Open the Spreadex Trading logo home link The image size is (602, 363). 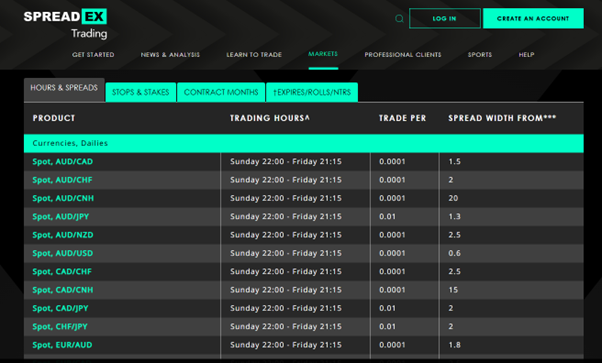tap(65, 24)
